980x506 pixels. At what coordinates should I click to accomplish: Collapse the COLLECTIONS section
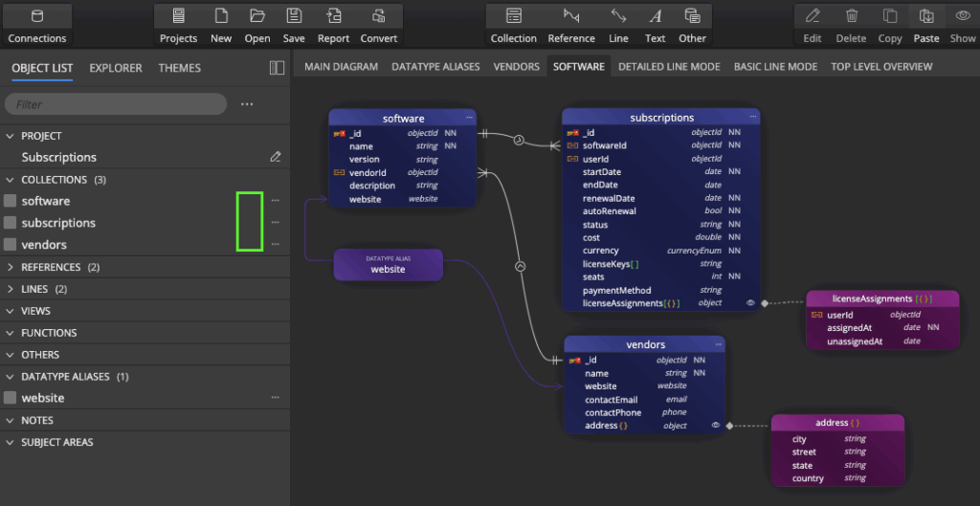pyautogui.click(x=11, y=180)
